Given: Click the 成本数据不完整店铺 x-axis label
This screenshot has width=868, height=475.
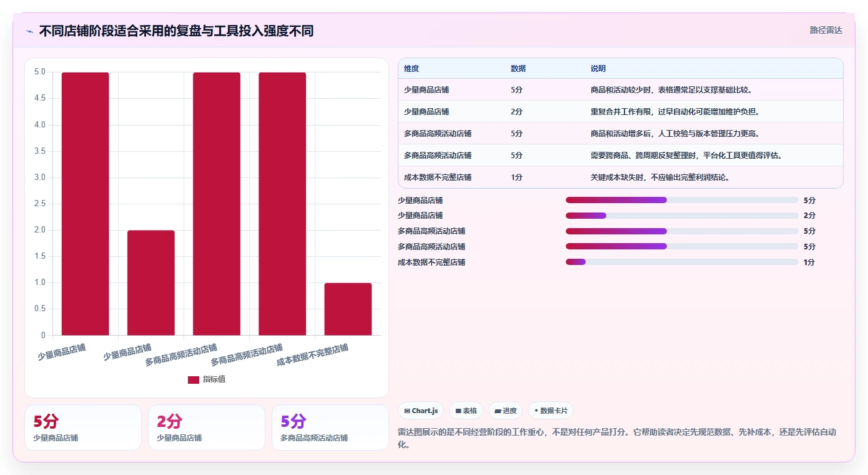Looking at the screenshot, I should click(x=312, y=355).
